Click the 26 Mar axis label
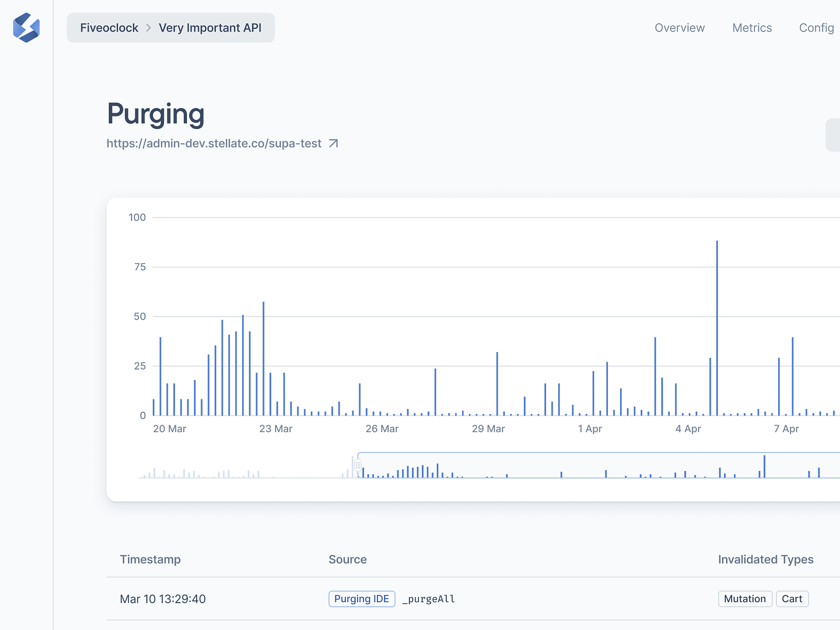Viewport: 840px width, 630px height. click(x=382, y=429)
